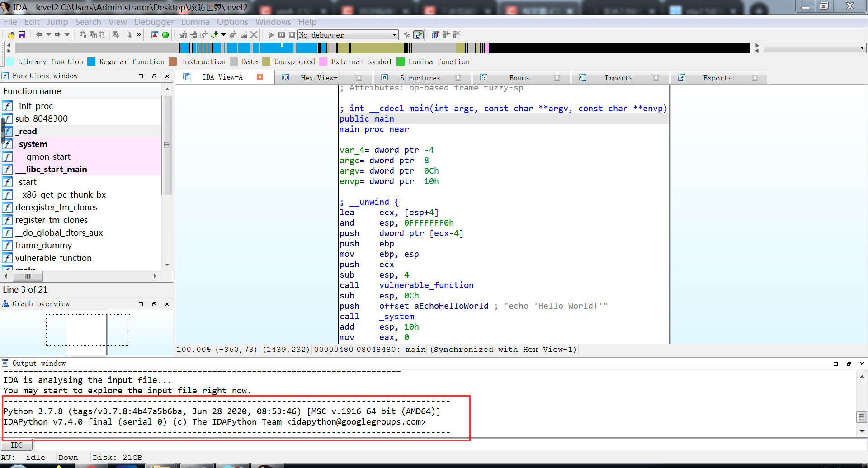The width and height of the screenshot is (868, 468).
Task: Click the pink External symbol legend swatch
Action: 323,61
